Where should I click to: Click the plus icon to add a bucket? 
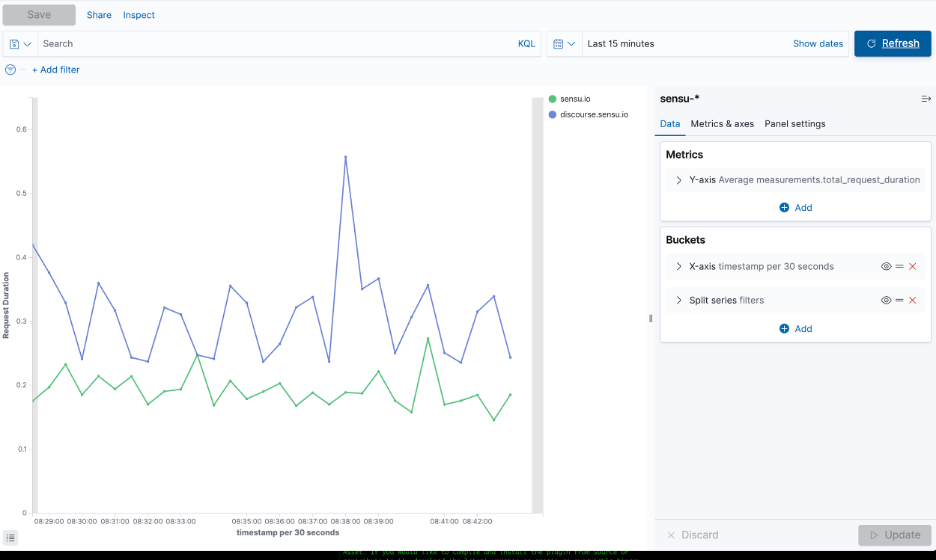pyautogui.click(x=784, y=329)
